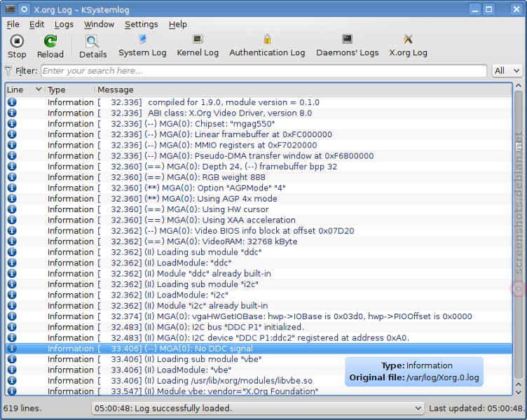Open the Edit menu
The image size is (527, 420).
[x=36, y=24]
